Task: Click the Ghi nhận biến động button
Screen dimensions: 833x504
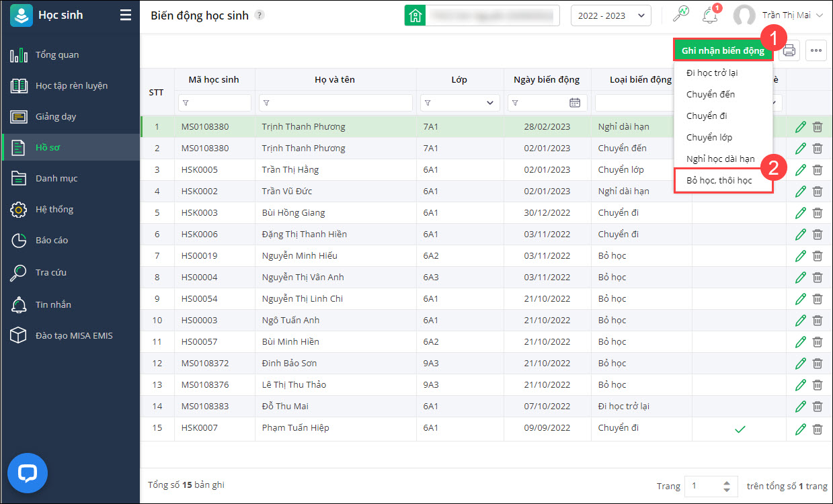Action: [723, 50]
